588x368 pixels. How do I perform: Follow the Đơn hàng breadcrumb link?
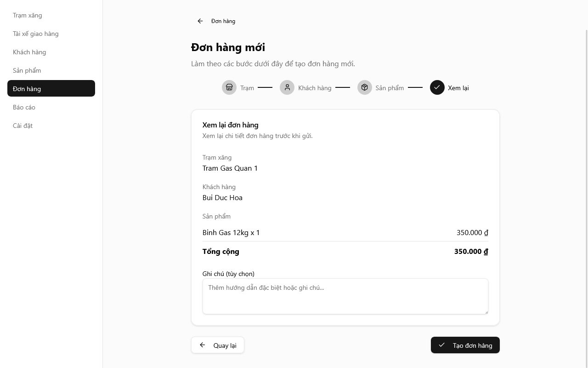pos(223,21)
